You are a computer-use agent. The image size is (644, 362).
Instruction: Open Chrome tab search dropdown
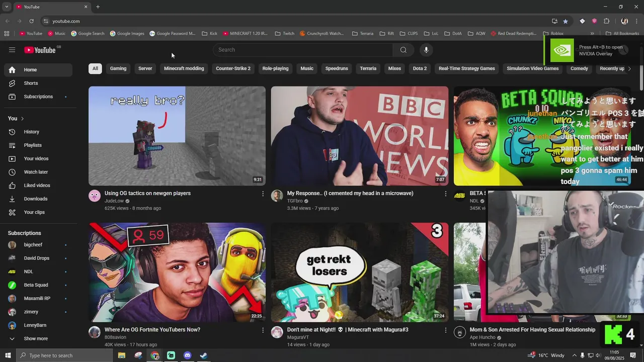[x=7, y=7]
